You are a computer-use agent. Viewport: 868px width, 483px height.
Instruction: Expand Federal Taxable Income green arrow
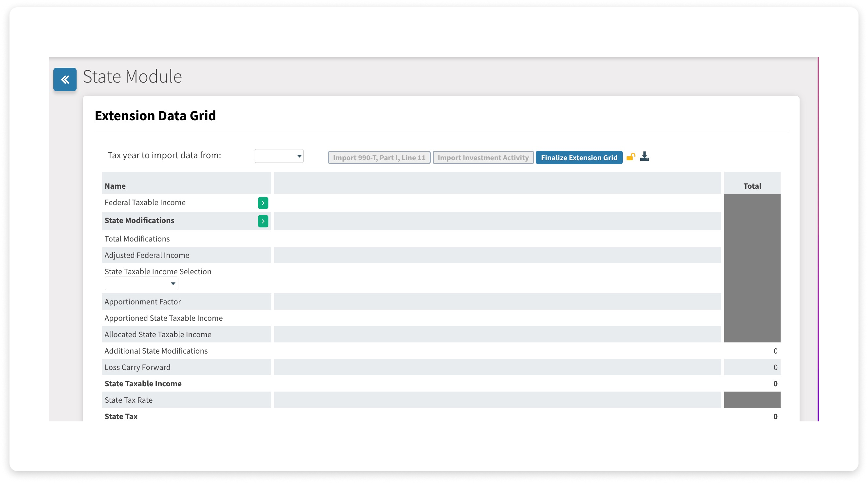263,203
